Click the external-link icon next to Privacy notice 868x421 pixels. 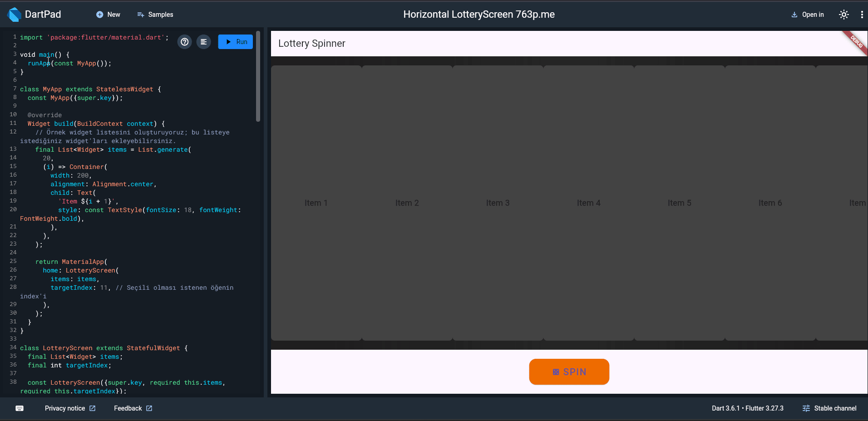94,408
